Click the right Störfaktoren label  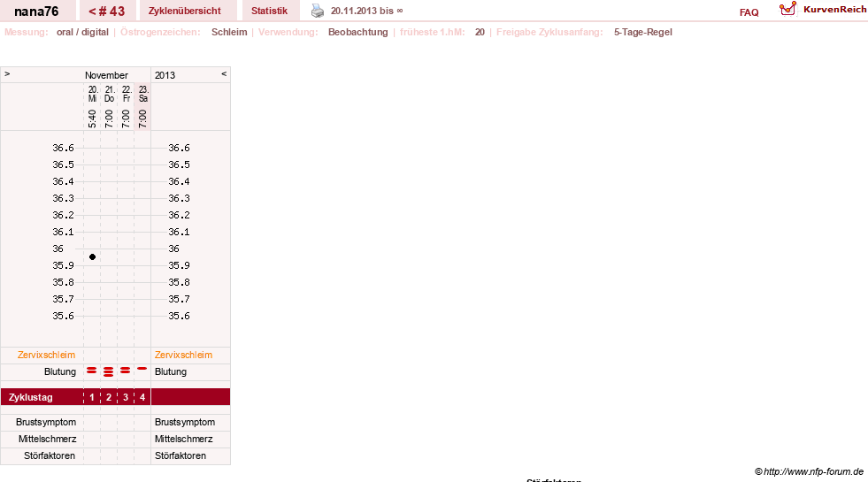(x=180, y=455)
